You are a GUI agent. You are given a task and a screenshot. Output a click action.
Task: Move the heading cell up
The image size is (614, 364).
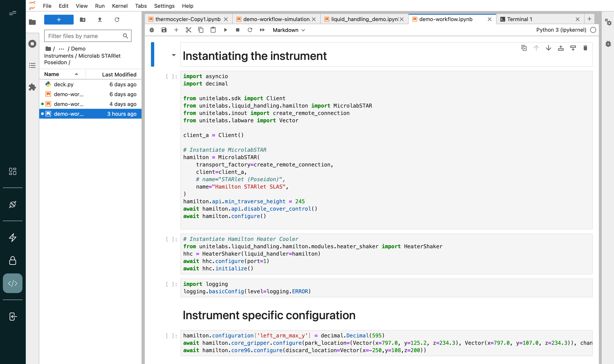point(536,48)
